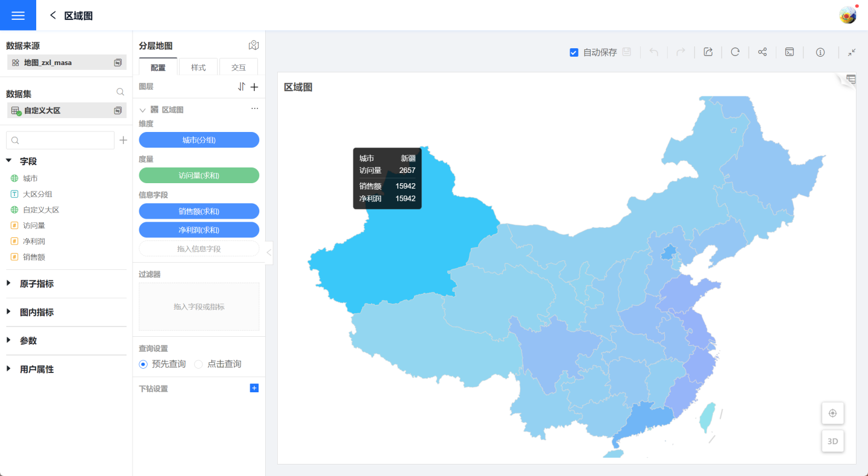Click the map locate position button
868x476 pixels.
tap(832, 413)
